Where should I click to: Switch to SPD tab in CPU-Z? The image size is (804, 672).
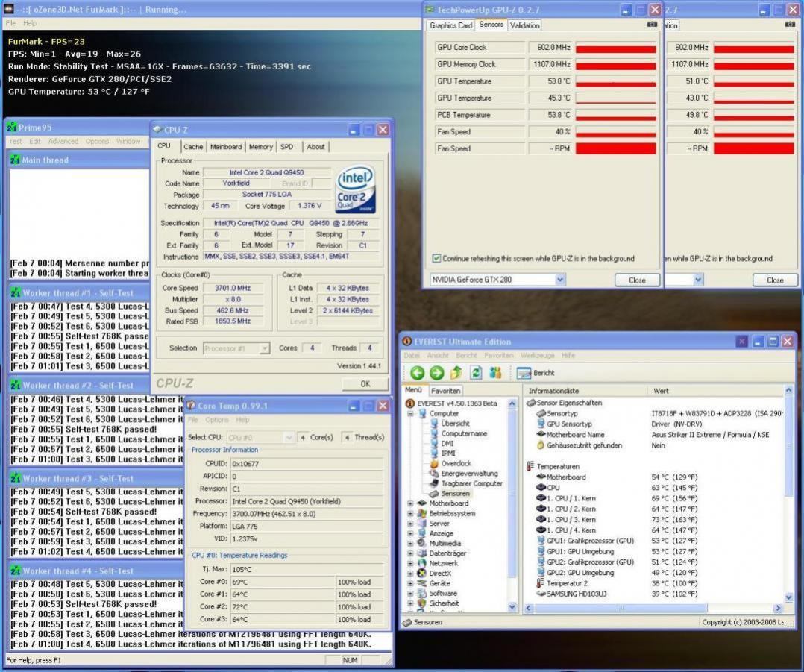(286, 147)
